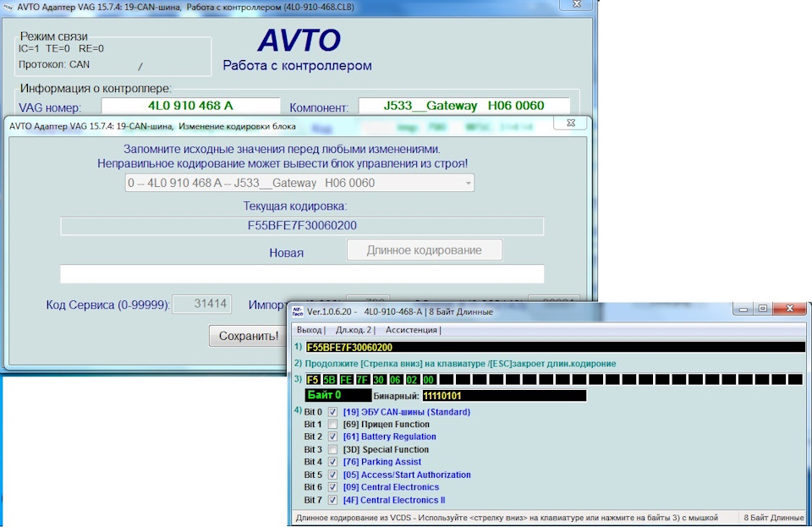812x527 pixels.
Task: Toggle Bit 0 [19] ЭБУ CAN-шины checkbox
Action: click(332, 412)
